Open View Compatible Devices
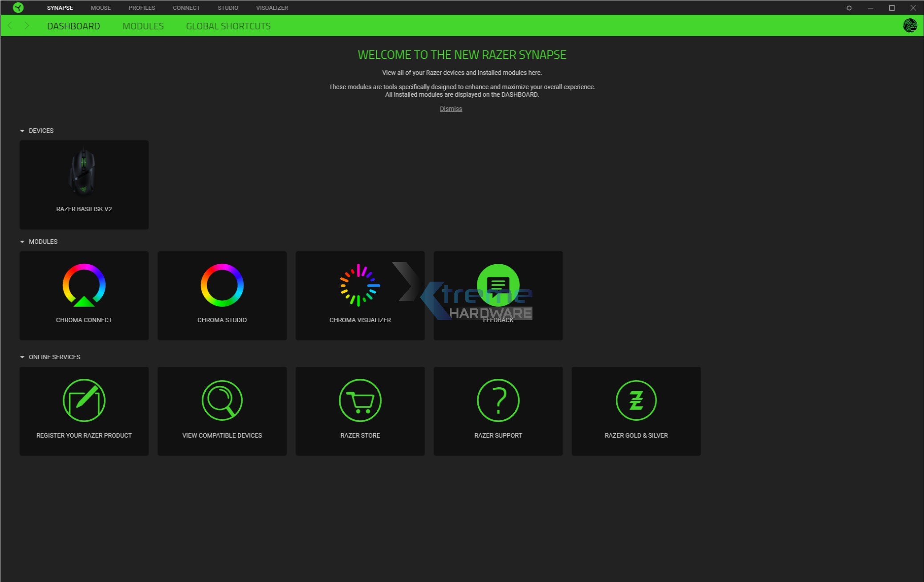The height and width of the screenshot is (582, 924). (222, 410)
